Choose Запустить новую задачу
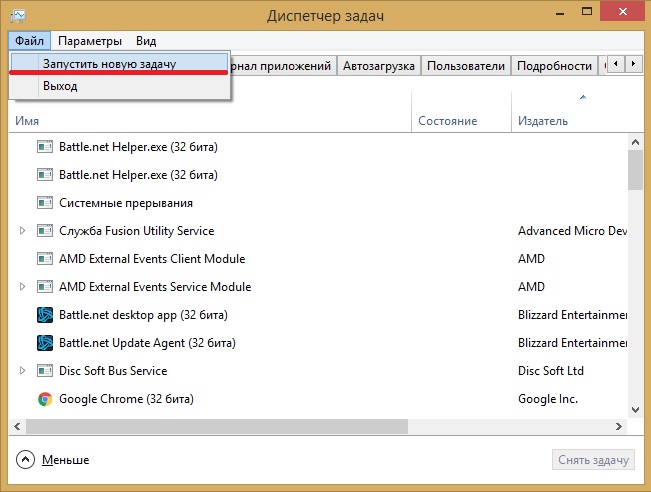 (119, 64)
